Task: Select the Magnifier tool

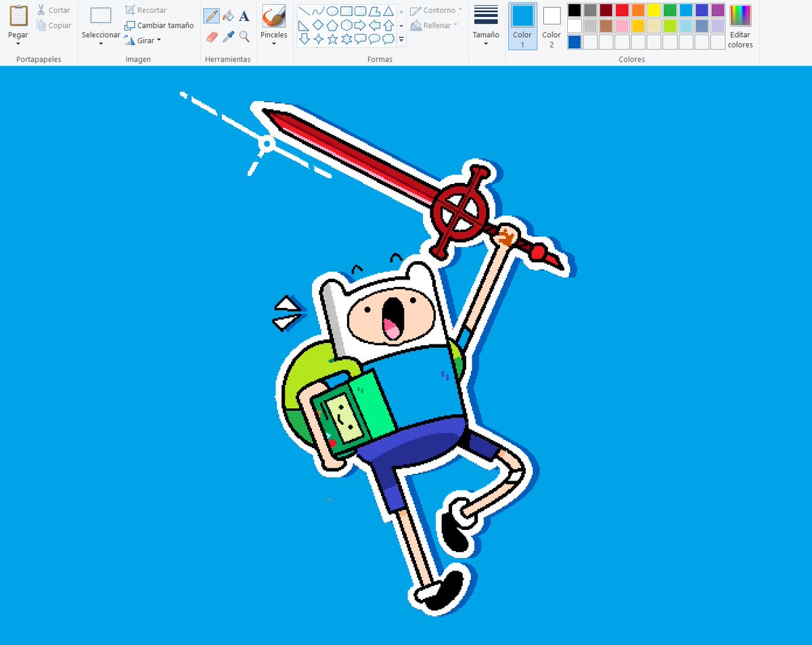Action: tap(244, 35)
